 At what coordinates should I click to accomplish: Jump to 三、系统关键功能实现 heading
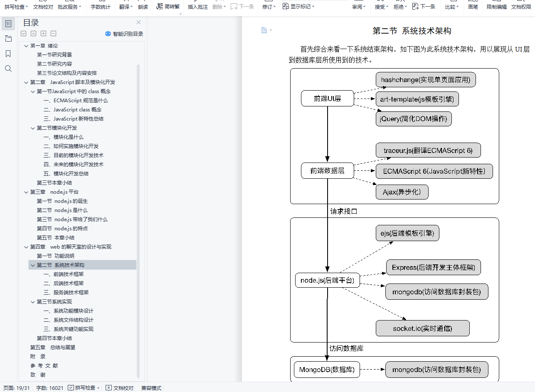(x=69, y=329)
